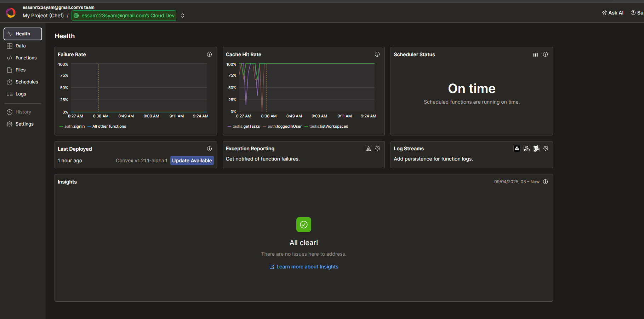
Task: Show info for Cache Hit Rate chart
Action: 377,54
